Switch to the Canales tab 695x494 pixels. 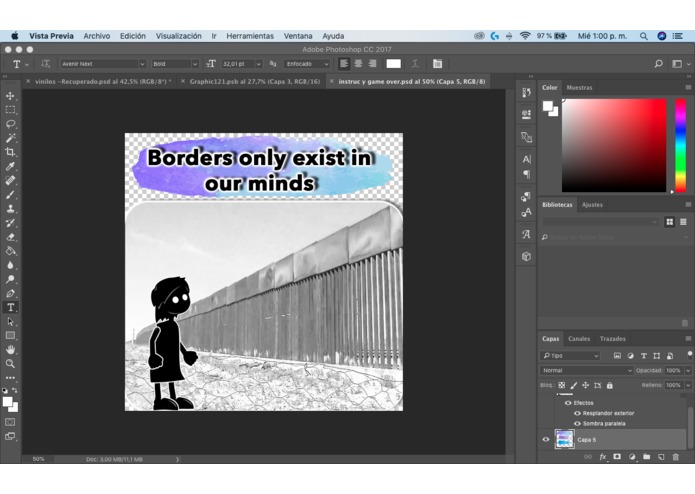[579, 339]
